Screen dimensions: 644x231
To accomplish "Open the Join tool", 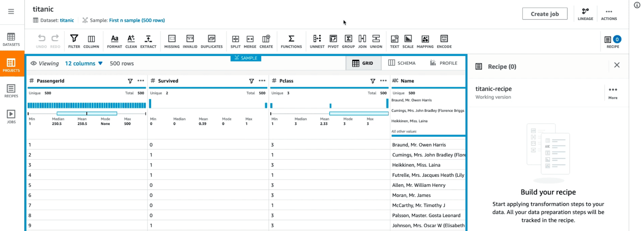I will point(362,41).
